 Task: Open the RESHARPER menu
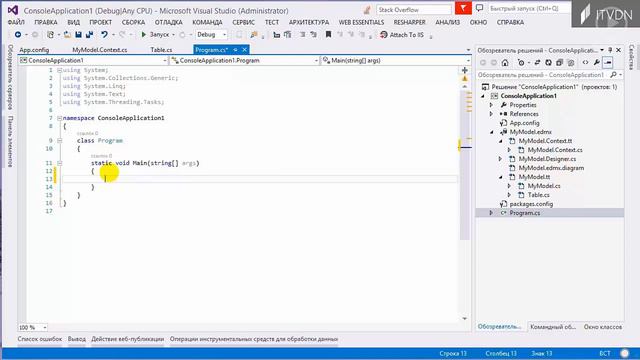point(409,22)
